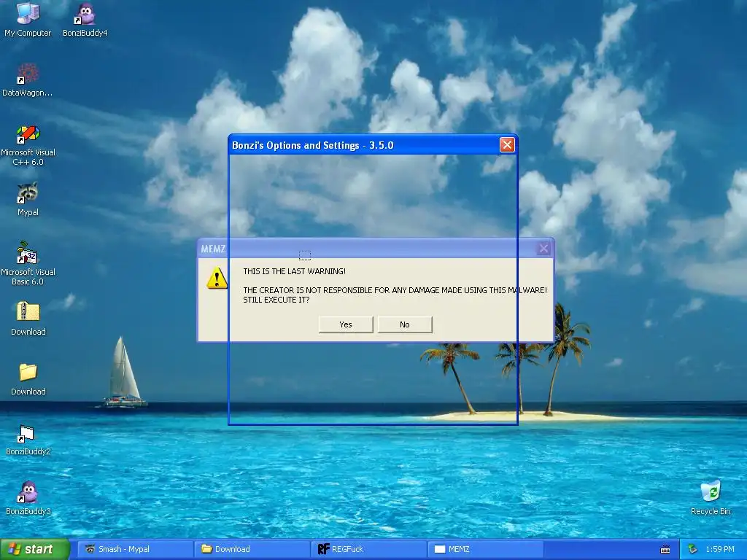Screen dimensions: 747x560
Task: Switch to MEMZ taskbar item
Action: tap(486, 550)
